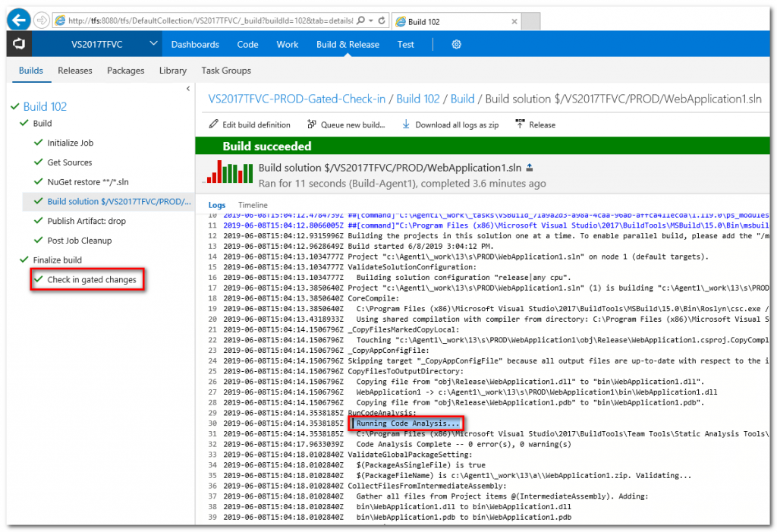Click the browser back arrow button

pyautogui.click(x=19, y=20)
